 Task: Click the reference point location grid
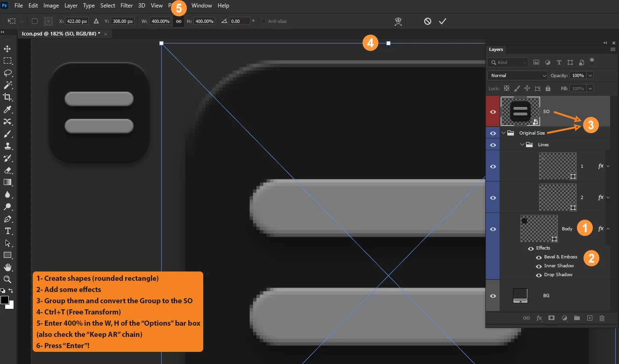pos(48,21)
